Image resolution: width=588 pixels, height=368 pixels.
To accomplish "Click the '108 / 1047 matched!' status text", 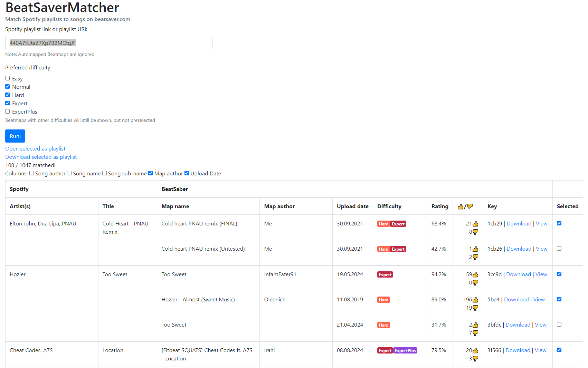I will click(30, 165).
